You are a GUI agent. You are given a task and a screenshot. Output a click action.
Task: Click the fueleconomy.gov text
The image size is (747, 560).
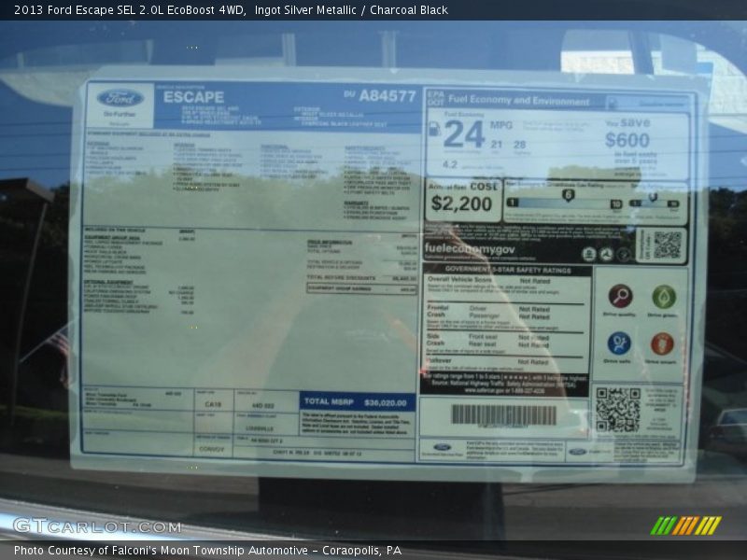click(x=470, y=248)
